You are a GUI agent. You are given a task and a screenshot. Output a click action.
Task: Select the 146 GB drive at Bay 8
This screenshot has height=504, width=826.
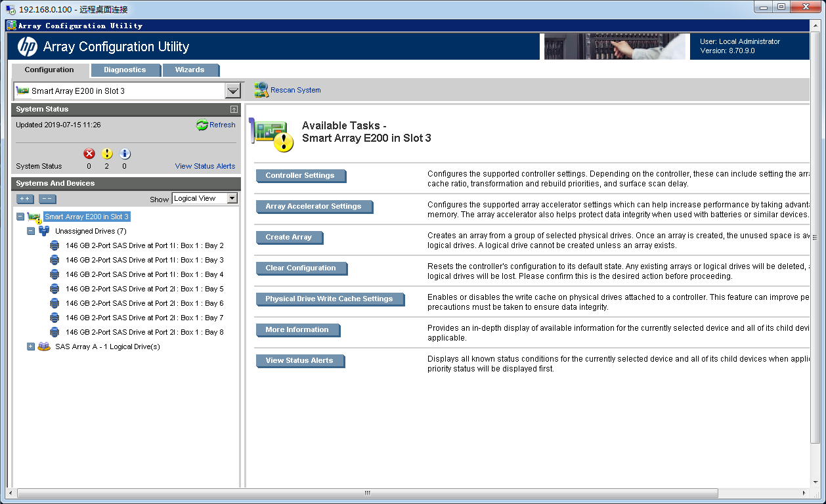[x=144, y=332]
